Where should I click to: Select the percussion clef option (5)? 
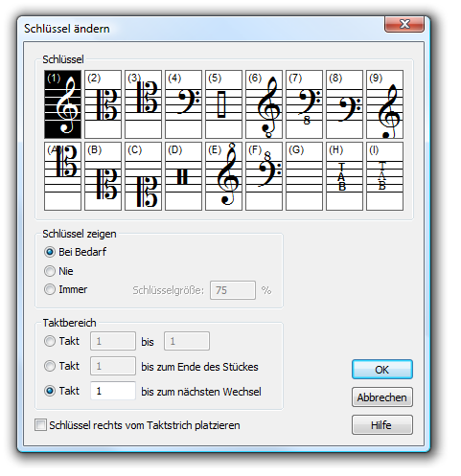point(223,104)
